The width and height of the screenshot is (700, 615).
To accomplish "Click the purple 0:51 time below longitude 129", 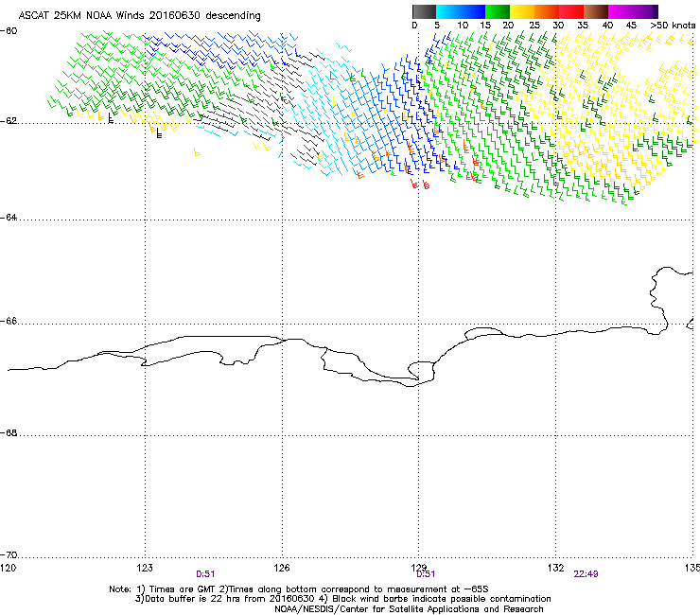I will pyautogui.click(x=426, y=574).
